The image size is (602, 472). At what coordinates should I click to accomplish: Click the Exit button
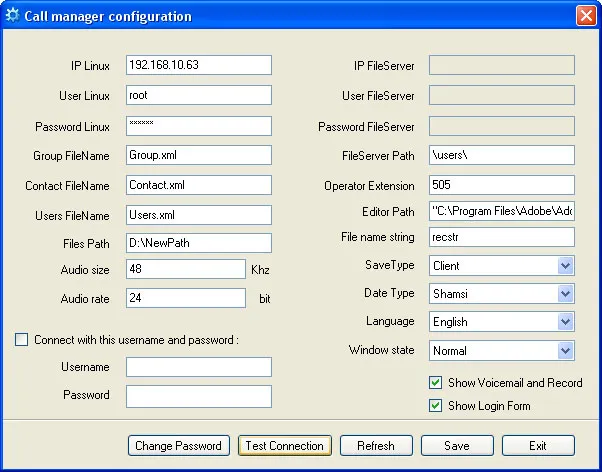tap(538, 446)
